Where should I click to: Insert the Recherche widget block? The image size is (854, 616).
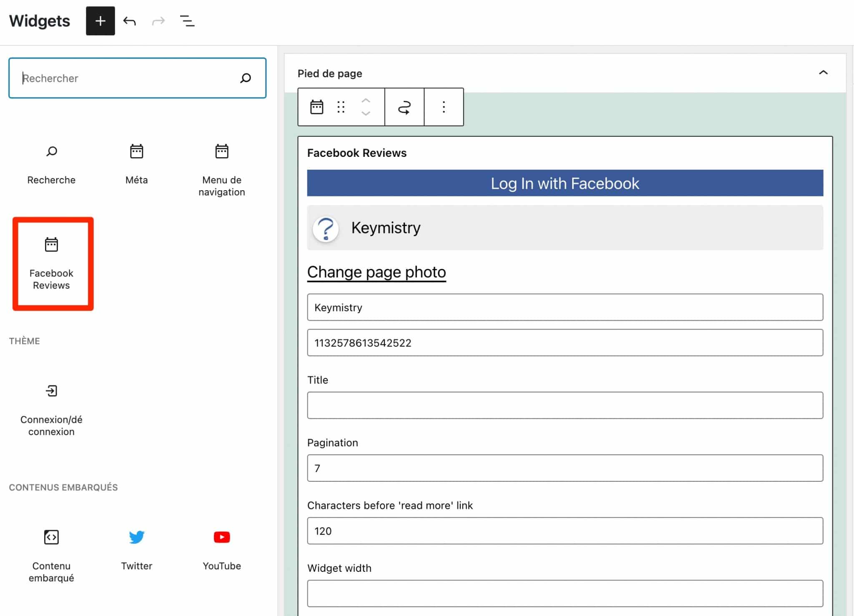click(51, 165)
